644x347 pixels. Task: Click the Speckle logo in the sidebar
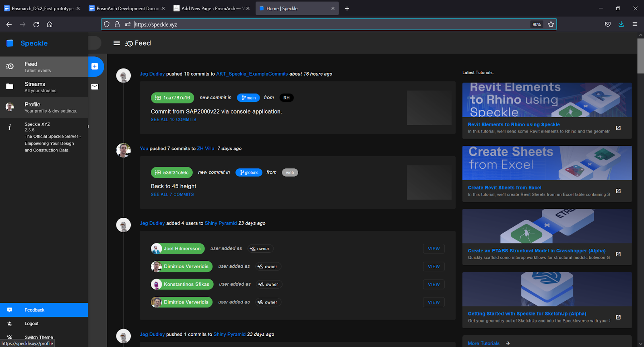(10, 43)
